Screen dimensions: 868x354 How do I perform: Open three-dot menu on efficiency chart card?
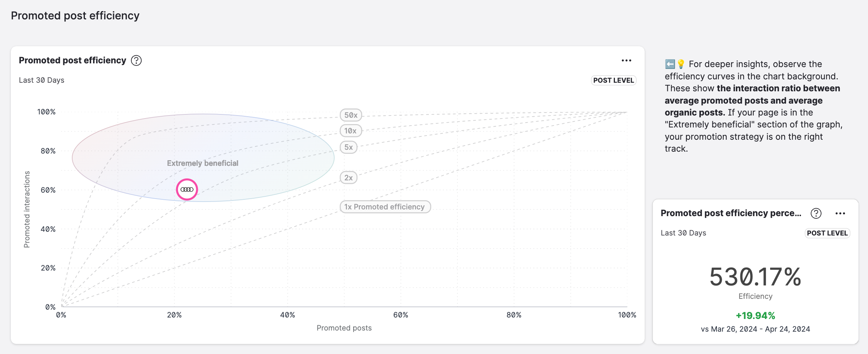click(x=626, y=60)
